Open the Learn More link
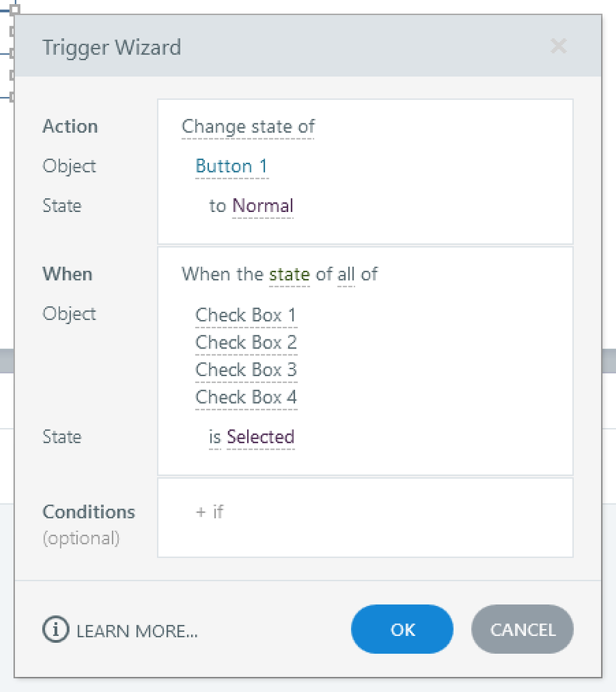Image resolution: width=616 pixels, height=692 pixels. (x=137, y=631)
